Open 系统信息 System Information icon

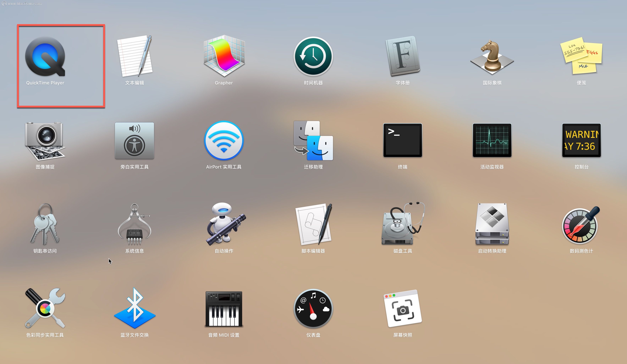(135, 224)
